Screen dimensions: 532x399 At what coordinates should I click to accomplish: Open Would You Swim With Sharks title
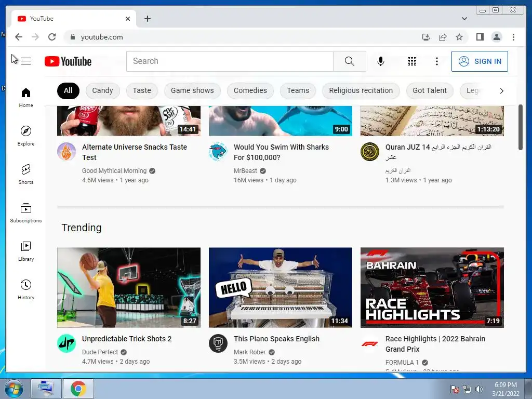281,152
